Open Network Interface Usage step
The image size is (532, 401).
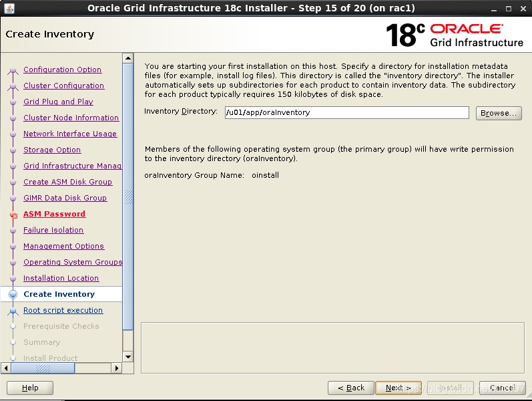[70, 134]
